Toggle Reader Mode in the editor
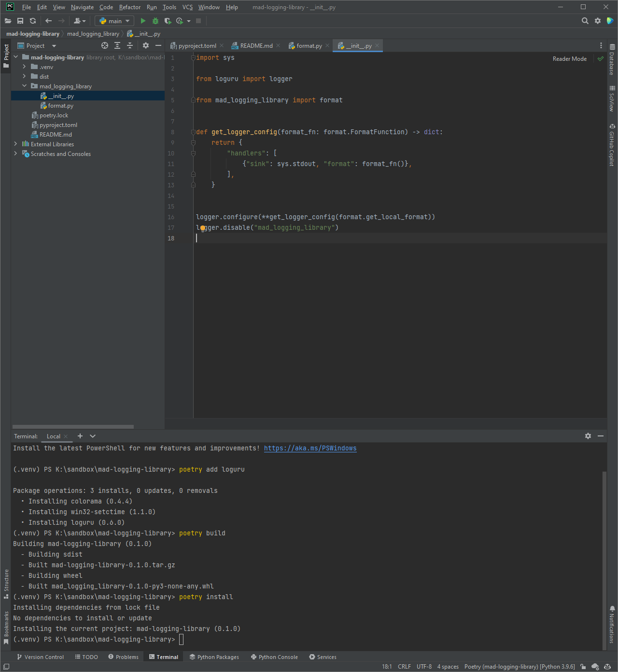 tap(569, 58)
